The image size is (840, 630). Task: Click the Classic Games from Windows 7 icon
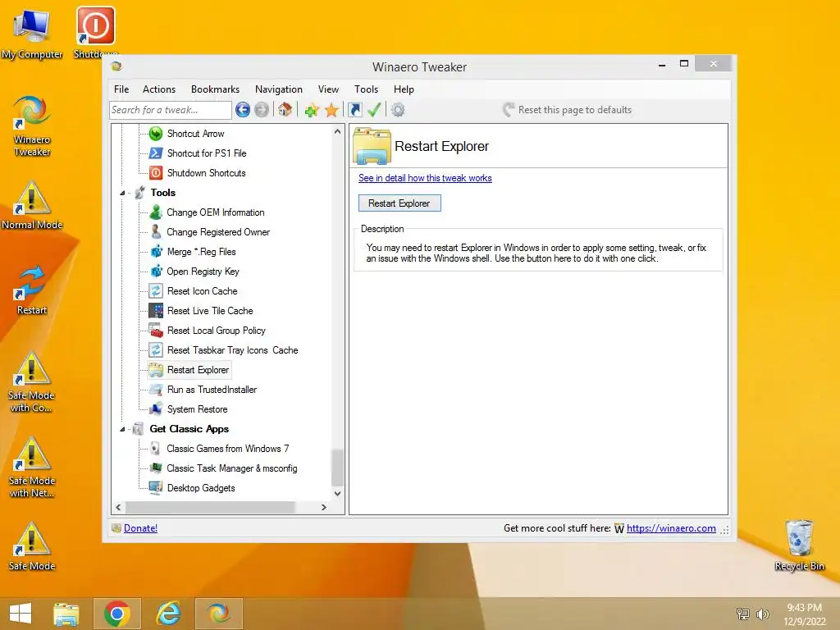click(155, 449)
